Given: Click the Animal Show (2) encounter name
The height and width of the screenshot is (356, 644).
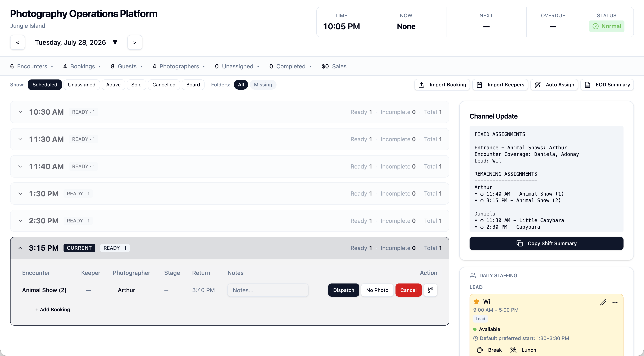Looking at the screenshot, I should click(x=44, y=290).
